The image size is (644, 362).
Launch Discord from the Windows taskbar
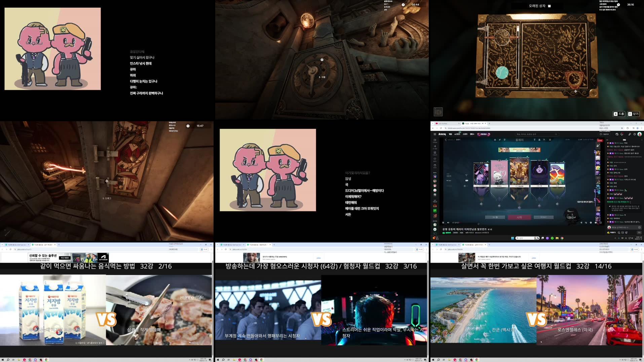point(547,238)
